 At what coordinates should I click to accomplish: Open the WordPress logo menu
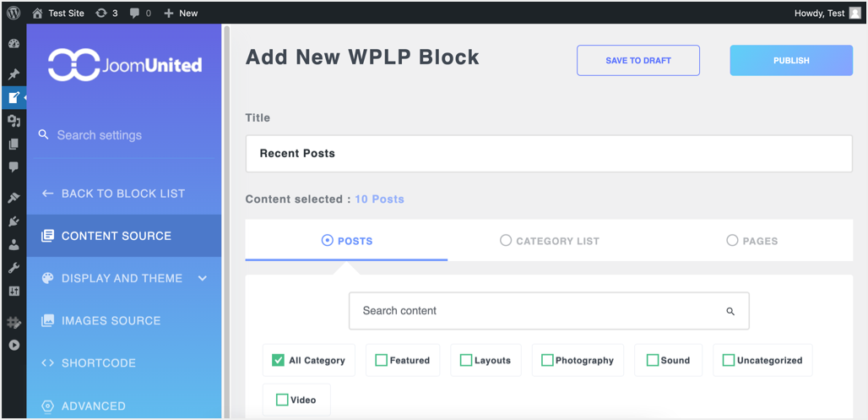(x=14, y=13)
